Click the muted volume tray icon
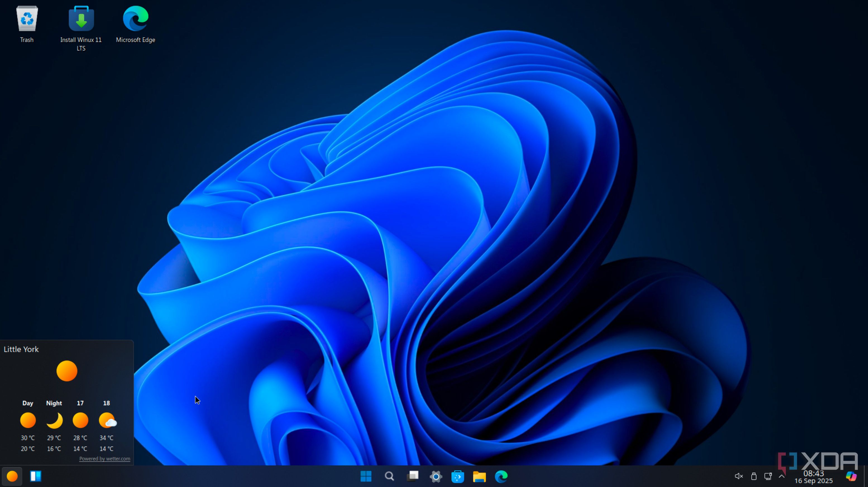Image resolution: width=868 pixels, height=487 pixels. 739,476
